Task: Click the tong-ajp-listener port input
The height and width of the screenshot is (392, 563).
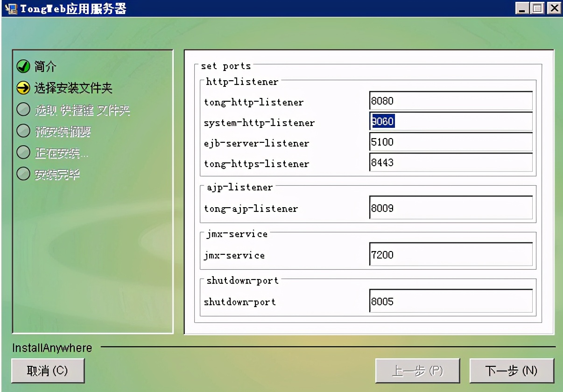Action: 450,208
